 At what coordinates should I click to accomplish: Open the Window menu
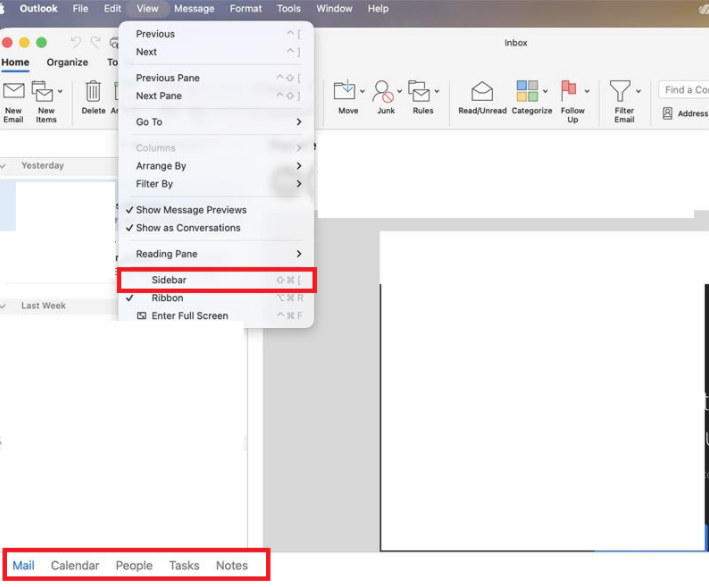click(334, 9)
